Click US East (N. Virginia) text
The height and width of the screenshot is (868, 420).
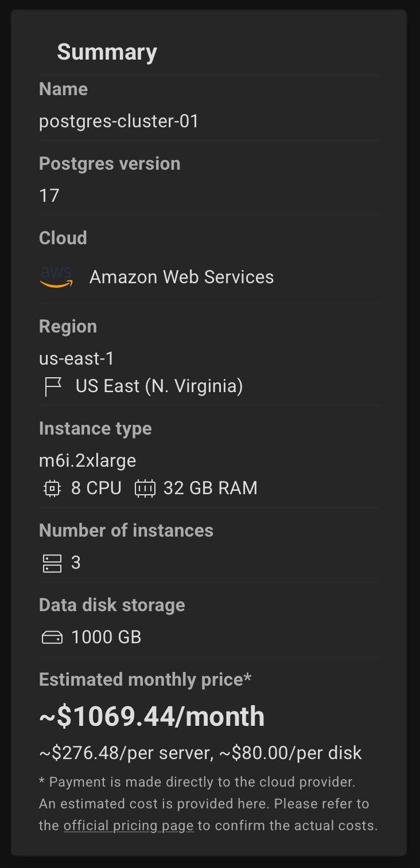tap(160, 386)
